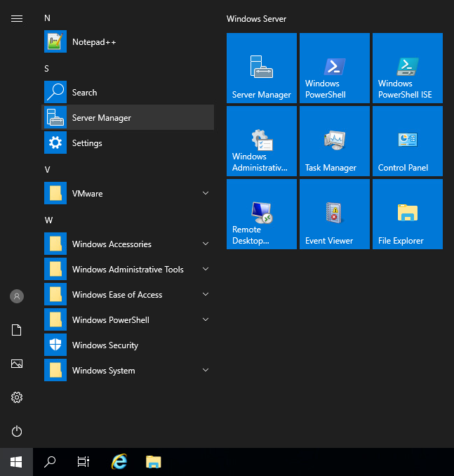Image resolution: width=454 pixels, height=476 pixels.
Task: Open the File Explorer tile
Action: coord(408,214)
